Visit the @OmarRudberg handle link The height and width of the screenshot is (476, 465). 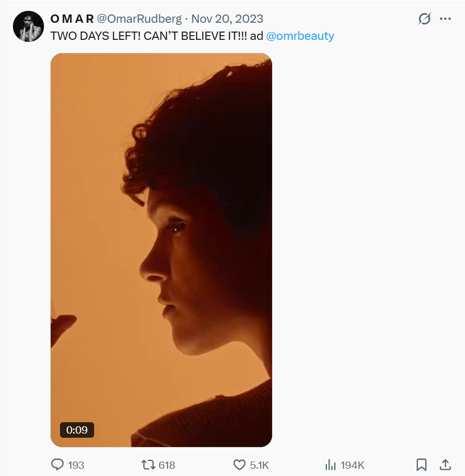[x=139, y=19]
